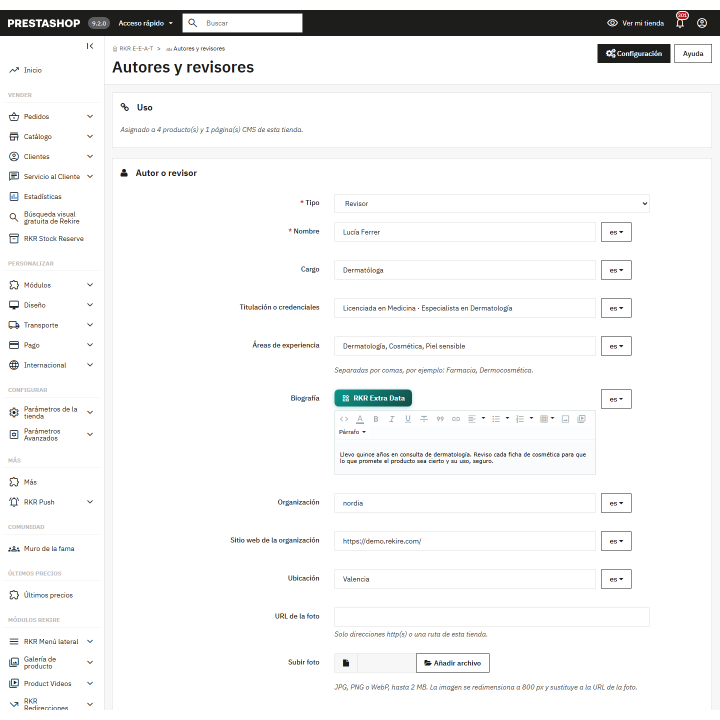720x720 pixels.
Task: Open notifications bell
Action: click(680, 22)
